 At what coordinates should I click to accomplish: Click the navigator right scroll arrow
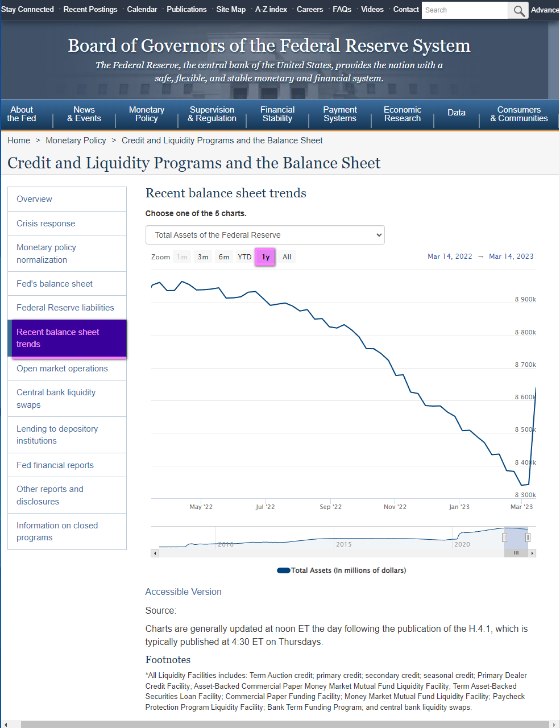coord(532,553)
